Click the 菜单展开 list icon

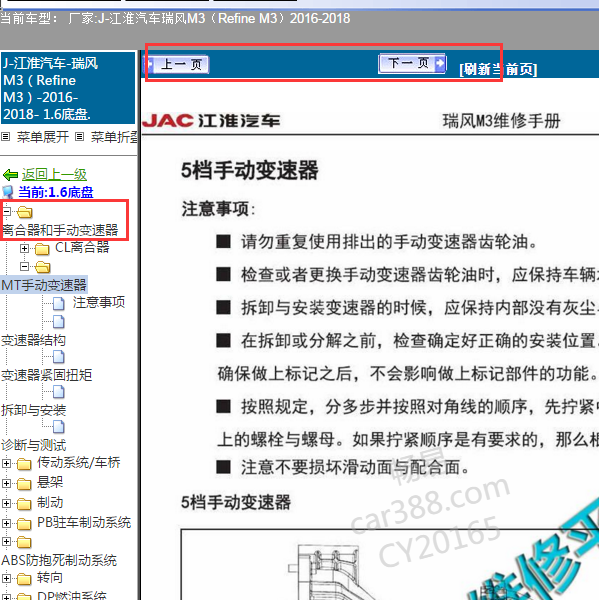6,136
